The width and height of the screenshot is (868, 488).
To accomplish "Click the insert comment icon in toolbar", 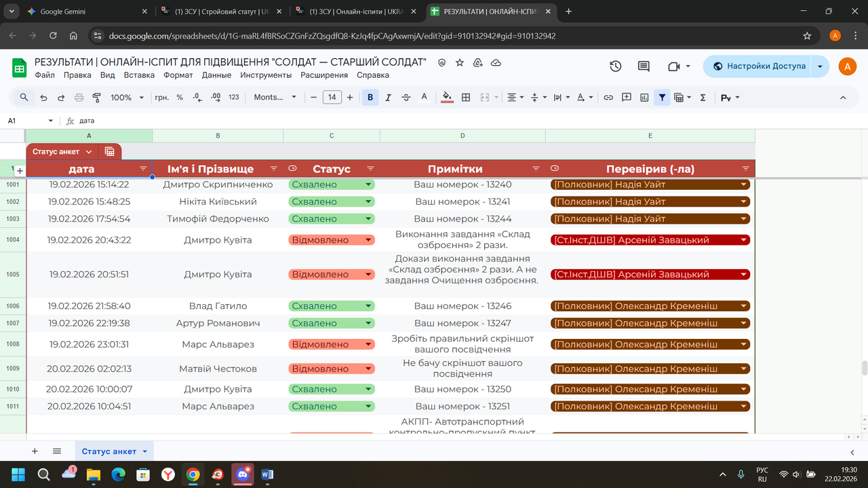I will 627,98.
